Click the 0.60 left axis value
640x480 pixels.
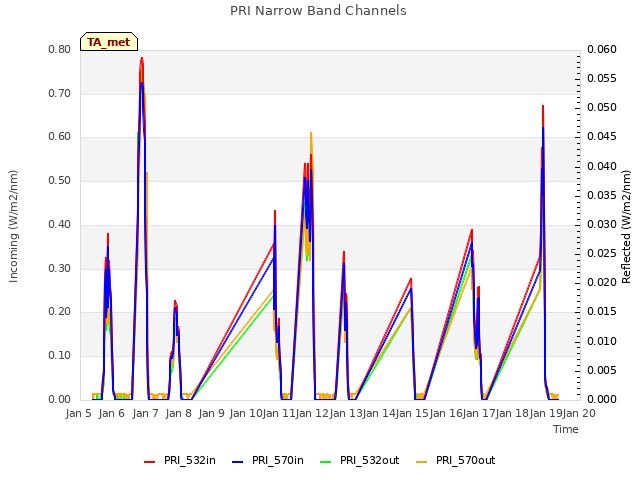click(x=60, y=137)
